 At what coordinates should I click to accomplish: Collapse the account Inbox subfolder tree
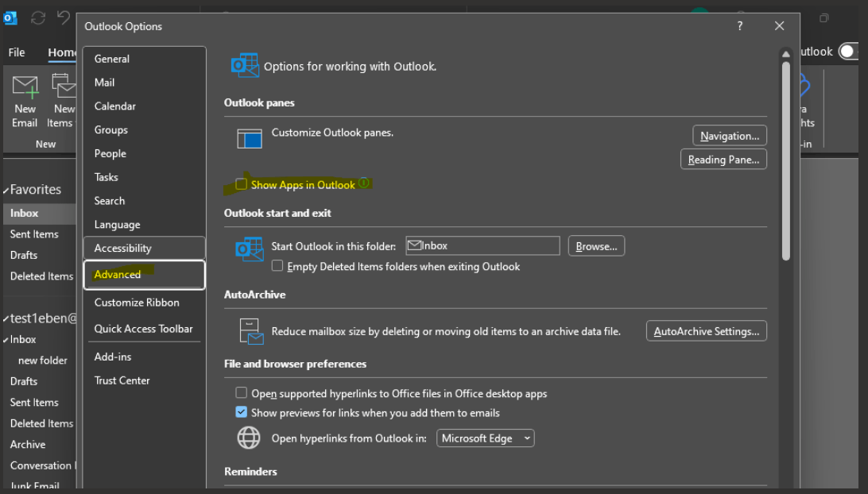pyautogui.click(x=6, y=340)
